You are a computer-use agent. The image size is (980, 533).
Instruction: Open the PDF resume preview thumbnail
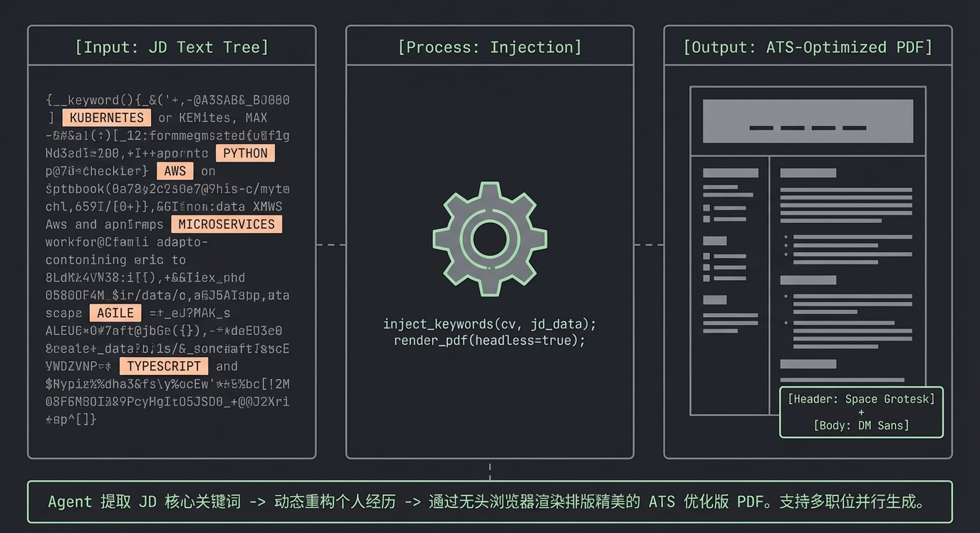click(x=808, y=250)
